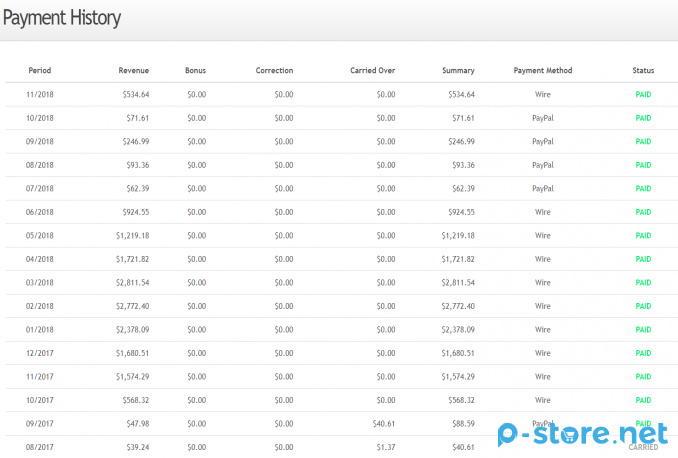Image resolution: width=678 pixels, height=458 pixels.
Task: Click the Period column header
Action: 40,71
